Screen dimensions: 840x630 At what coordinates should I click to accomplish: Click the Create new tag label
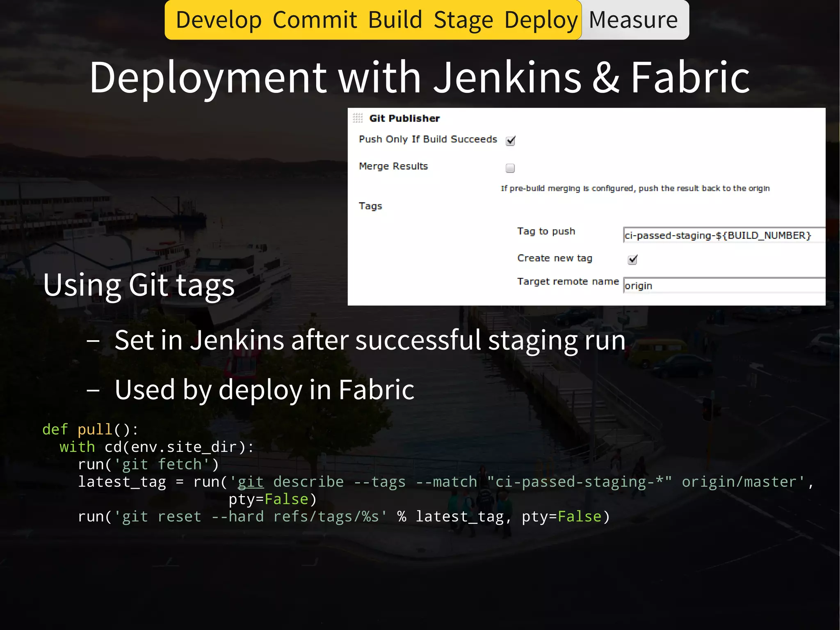(555, 258)
